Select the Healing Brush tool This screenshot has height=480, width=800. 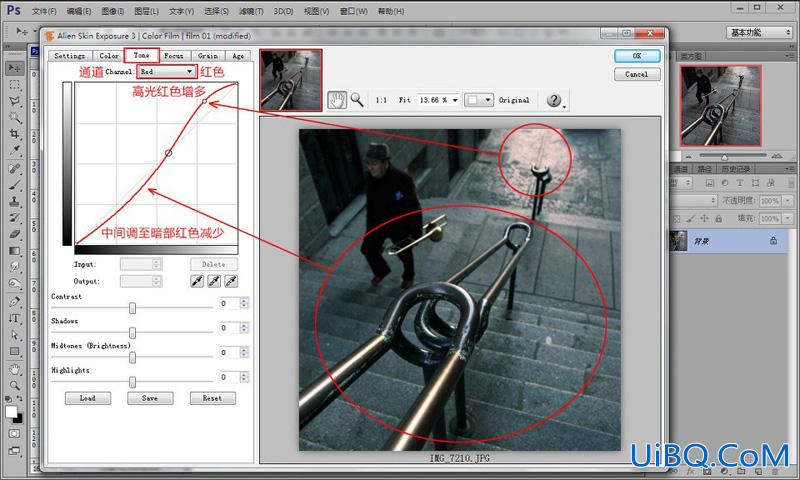tap(14, 168)
